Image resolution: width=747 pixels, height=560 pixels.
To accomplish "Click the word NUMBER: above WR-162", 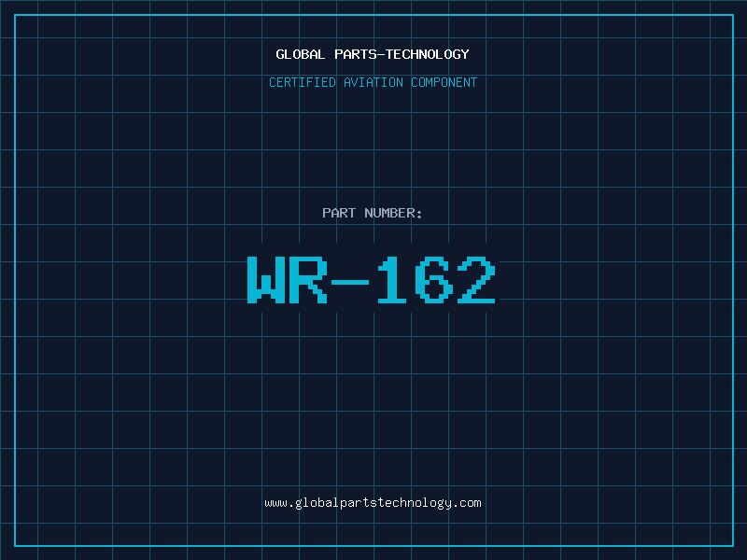I will (392, 213).
